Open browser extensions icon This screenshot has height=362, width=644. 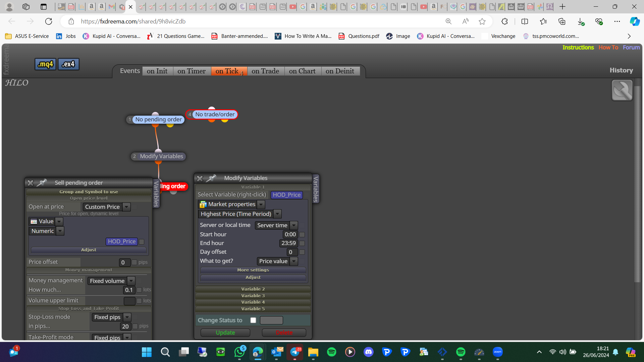(504, 21)
